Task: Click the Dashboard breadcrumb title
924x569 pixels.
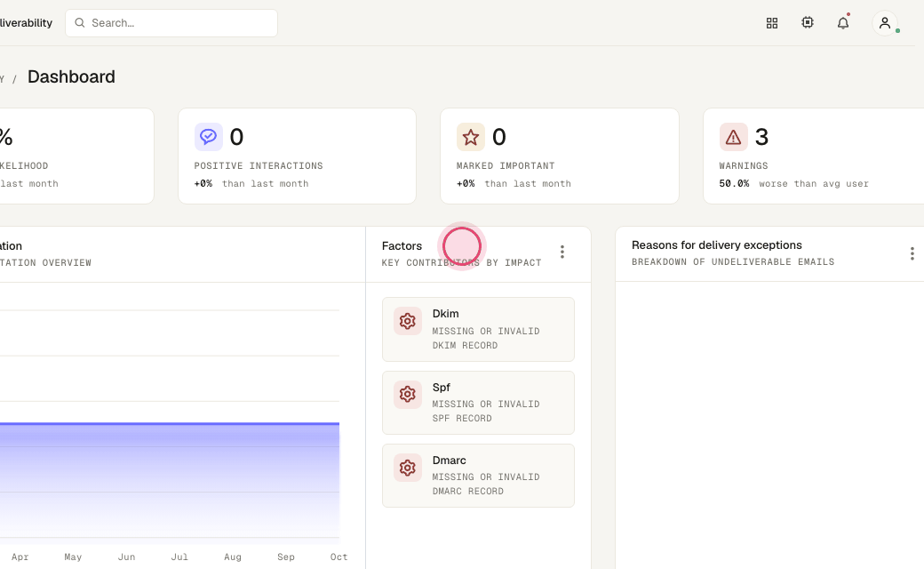Action: tap(71, 76)
